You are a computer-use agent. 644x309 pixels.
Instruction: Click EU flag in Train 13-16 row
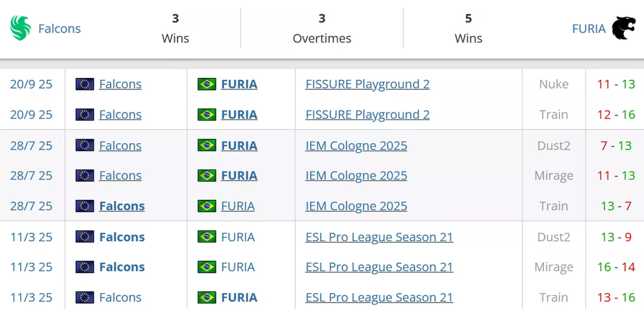[x=85, y=297]
